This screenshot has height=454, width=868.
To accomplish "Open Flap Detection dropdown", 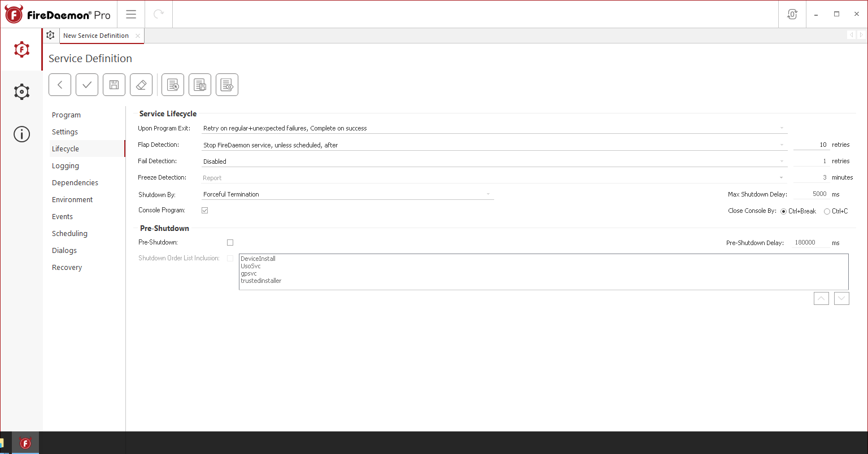I will pos(494,145).
